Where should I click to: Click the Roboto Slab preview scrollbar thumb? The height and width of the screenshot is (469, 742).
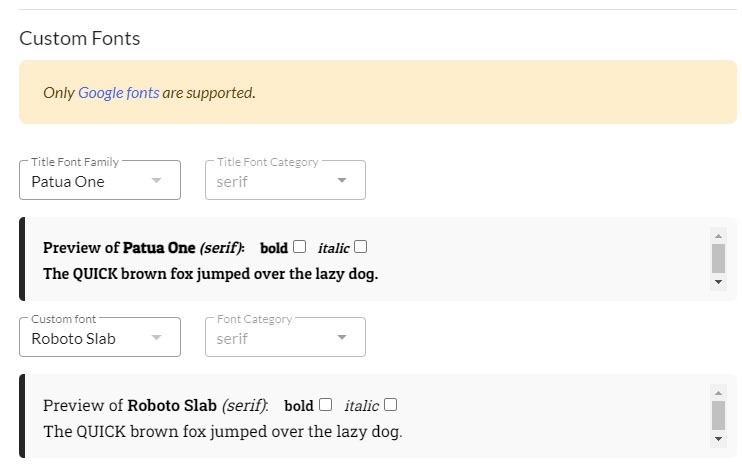click(x=718, y=416)
